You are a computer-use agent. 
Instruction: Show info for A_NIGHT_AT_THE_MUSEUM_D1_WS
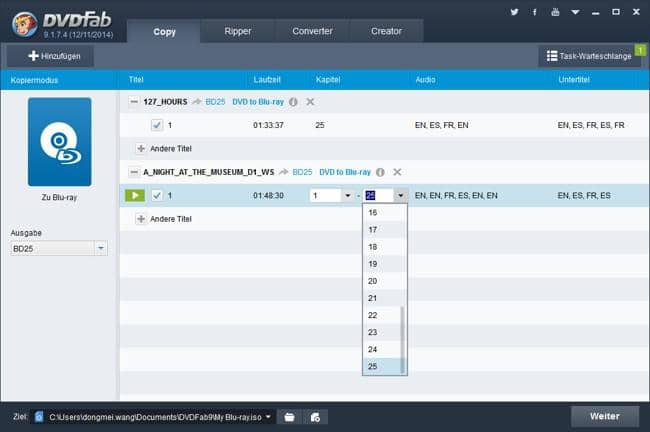click(380, 172)
